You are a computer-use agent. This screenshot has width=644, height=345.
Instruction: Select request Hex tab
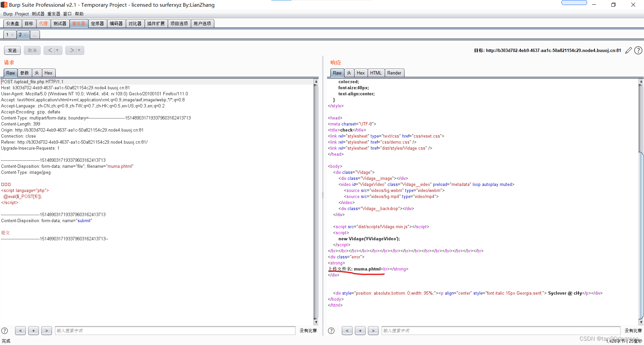[49, 73]
